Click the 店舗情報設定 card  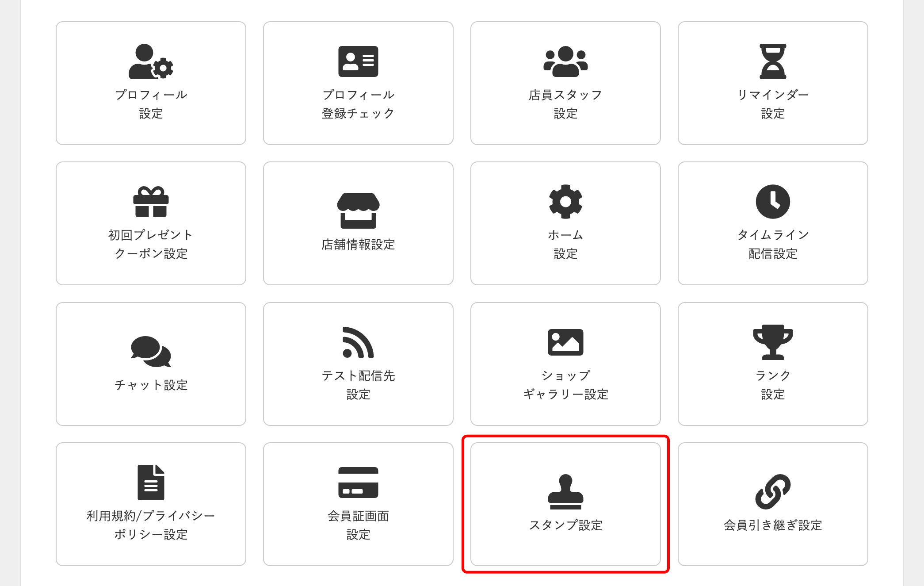358,223
